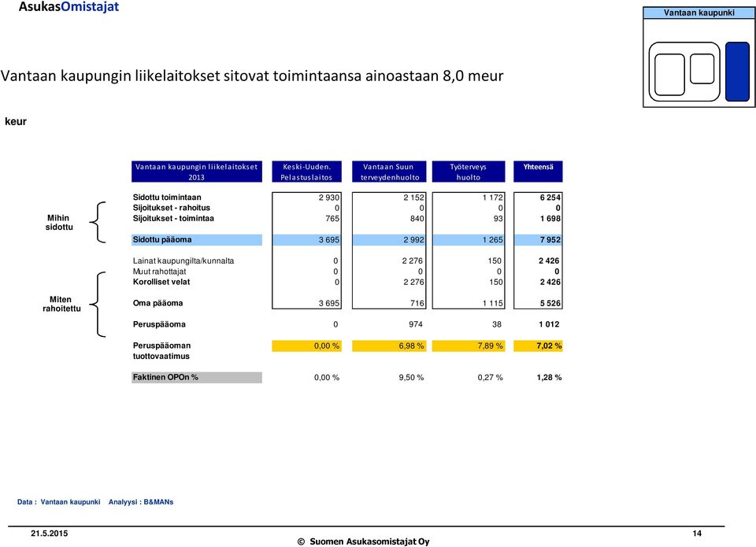Screen dimensions: 756x547
Task: Select the yellow 6,98 % tuottovaatimus cell
Action: tap(390, 346)
